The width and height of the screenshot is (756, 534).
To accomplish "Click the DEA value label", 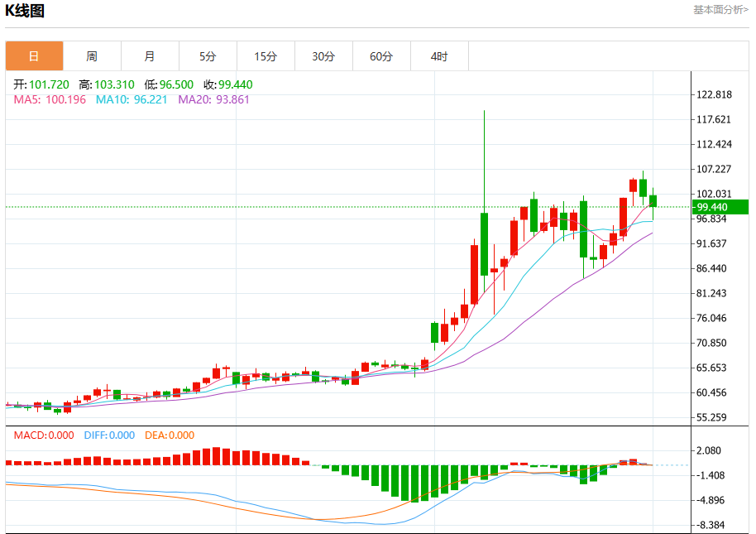I will coord(170,435).
